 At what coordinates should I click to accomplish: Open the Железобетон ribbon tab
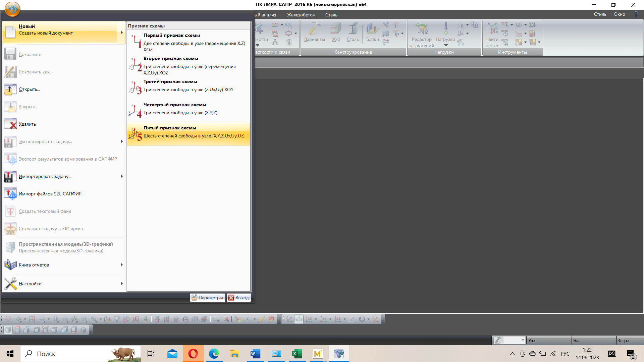pyautogui.click(x=301, y=15)
